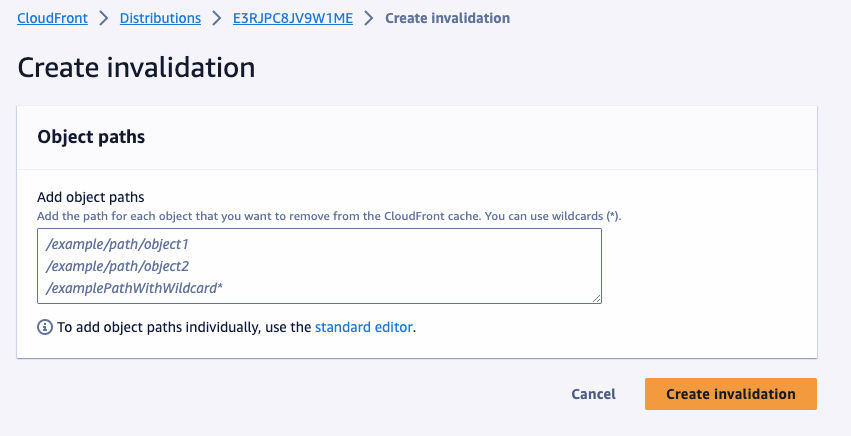Select the Object paths section header
851x436 pixels.
[91, 137]
